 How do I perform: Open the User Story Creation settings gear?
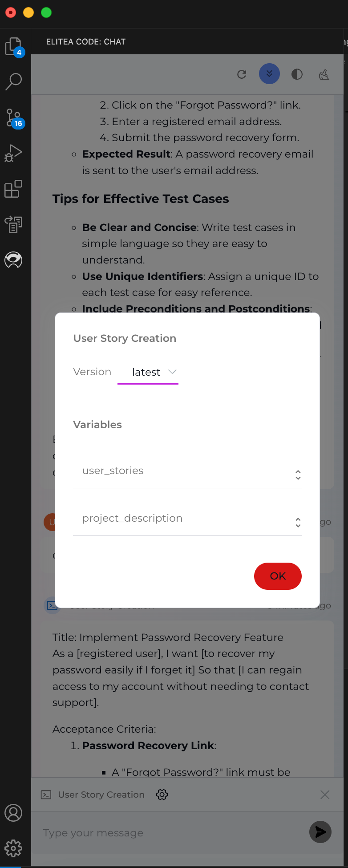[x=162, y=795]
